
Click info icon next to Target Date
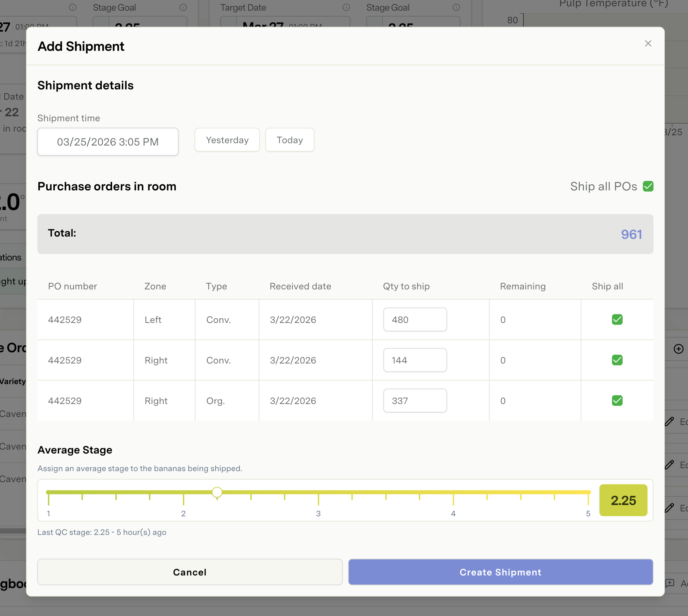(x=346, y=7)
